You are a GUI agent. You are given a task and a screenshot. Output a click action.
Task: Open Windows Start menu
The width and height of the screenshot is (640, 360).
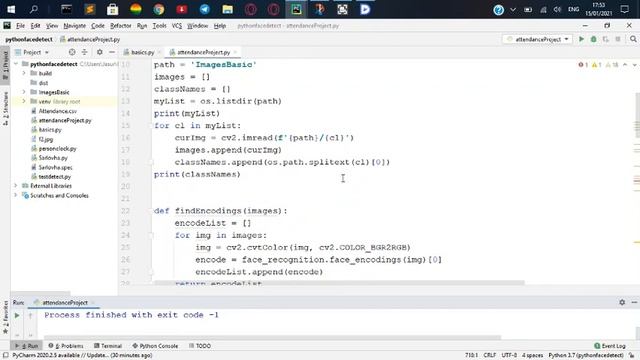(x=11, y=9)
